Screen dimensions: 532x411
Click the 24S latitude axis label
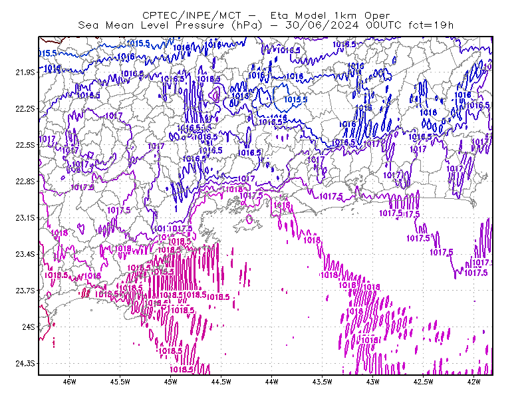click(29, 327)
